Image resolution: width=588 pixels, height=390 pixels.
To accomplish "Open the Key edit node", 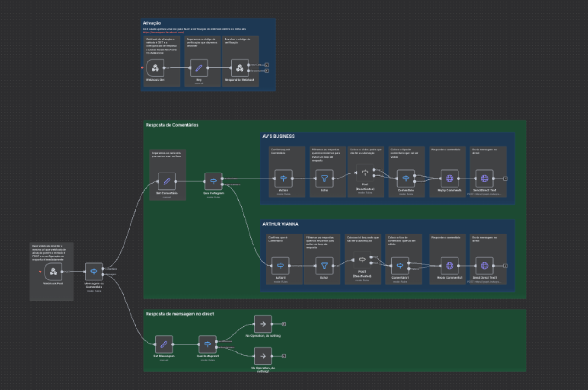I will (x=198, y=68).
